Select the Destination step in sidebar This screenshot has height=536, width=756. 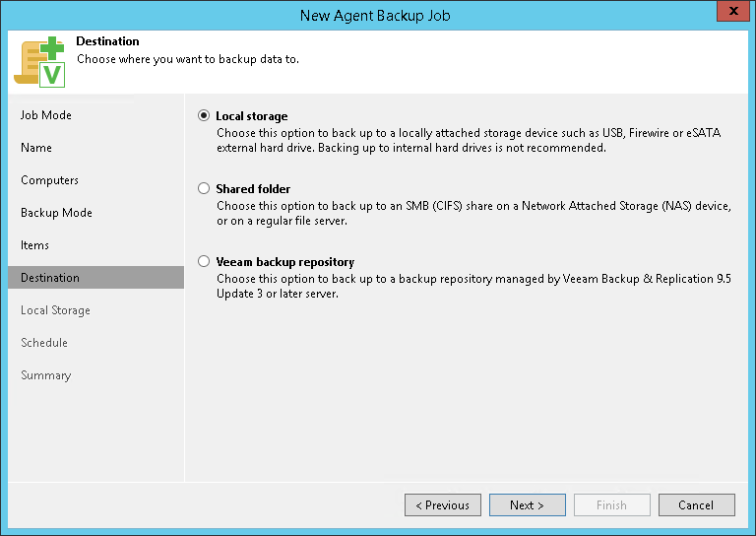[x=50, y=278]
